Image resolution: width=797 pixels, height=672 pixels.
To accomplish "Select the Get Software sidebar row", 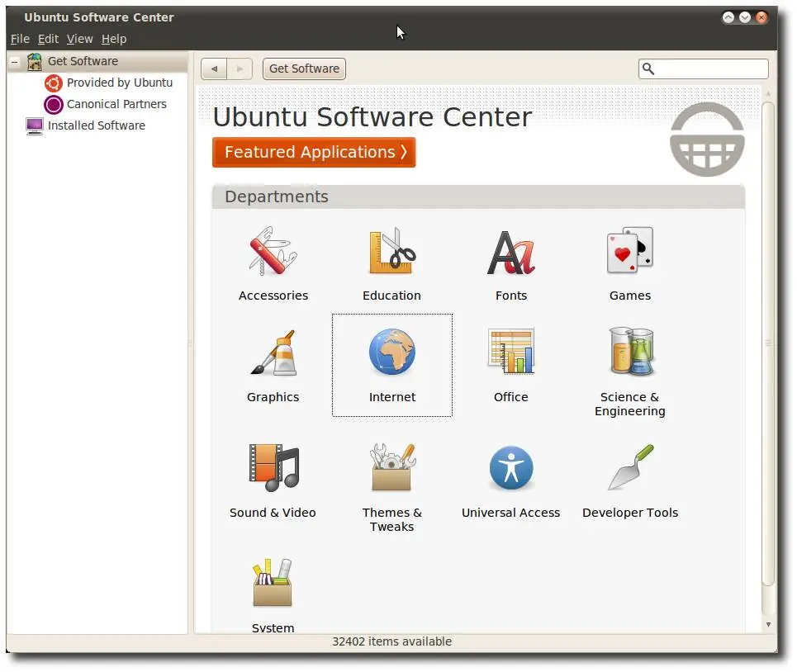I will [x=97, y=61].
